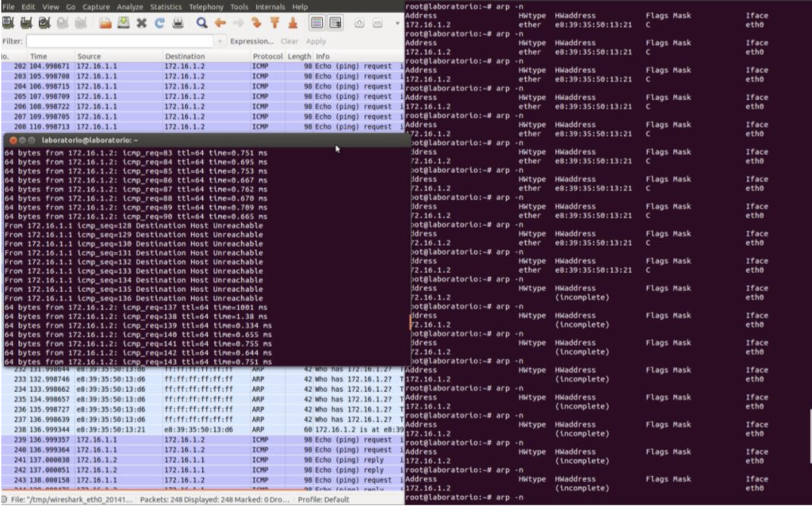Find a packet magnifier icon
812x507 pixels.
pos(202,23)
